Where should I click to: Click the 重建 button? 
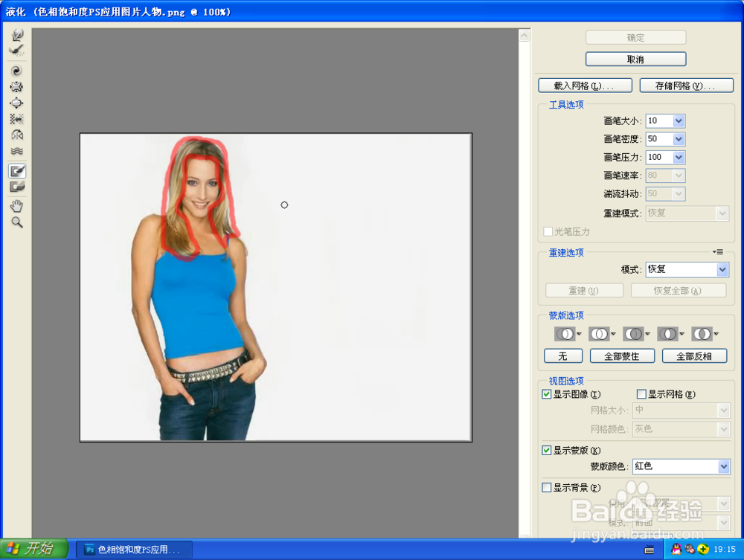(584, 290)
